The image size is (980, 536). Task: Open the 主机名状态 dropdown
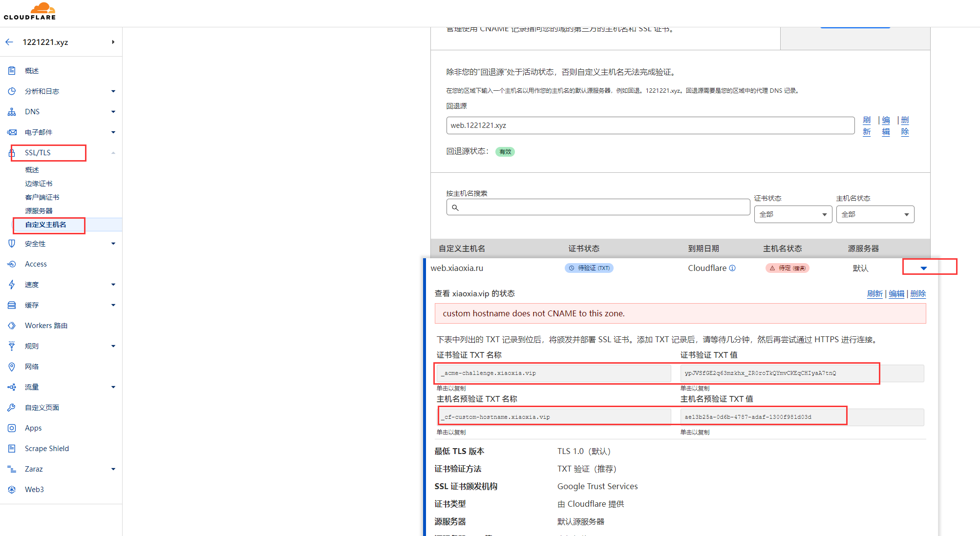coord(874,214)
